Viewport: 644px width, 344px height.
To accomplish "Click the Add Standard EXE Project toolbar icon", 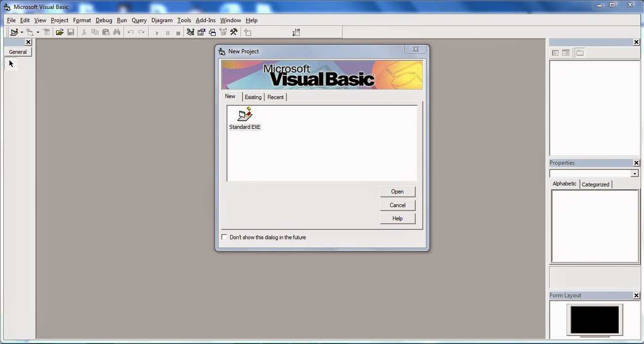I will 14,32.
